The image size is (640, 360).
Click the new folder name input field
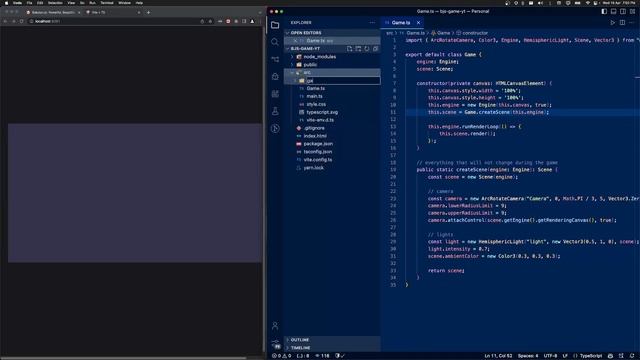[x=343, y=81]
